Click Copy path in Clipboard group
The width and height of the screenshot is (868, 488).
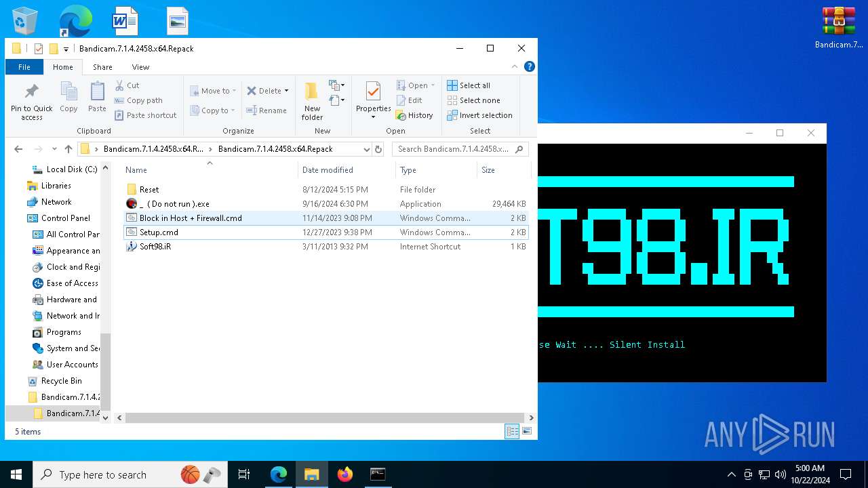pos(138,100)
